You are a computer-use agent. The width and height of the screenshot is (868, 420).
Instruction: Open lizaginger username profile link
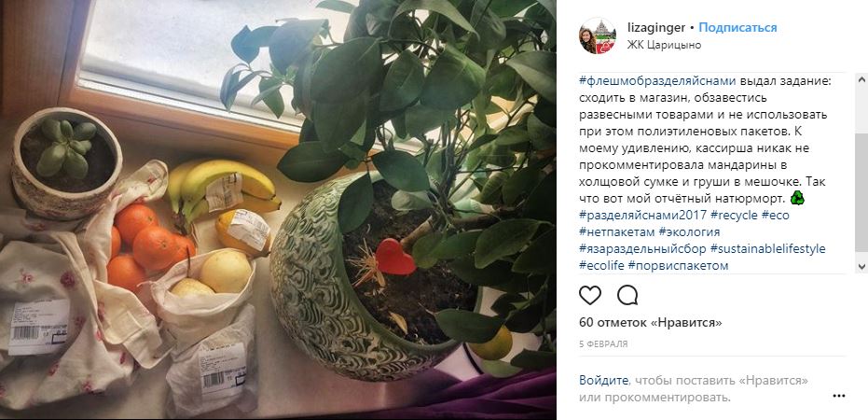coord(656,28)
